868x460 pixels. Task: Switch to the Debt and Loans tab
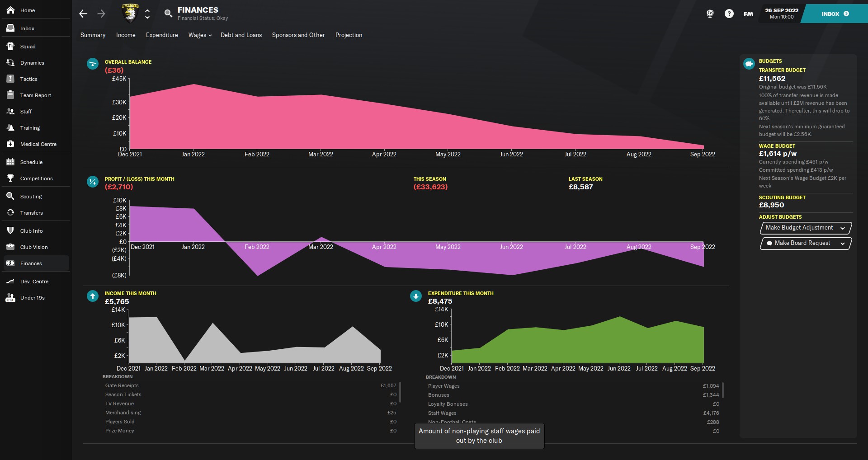pos(241,35)
